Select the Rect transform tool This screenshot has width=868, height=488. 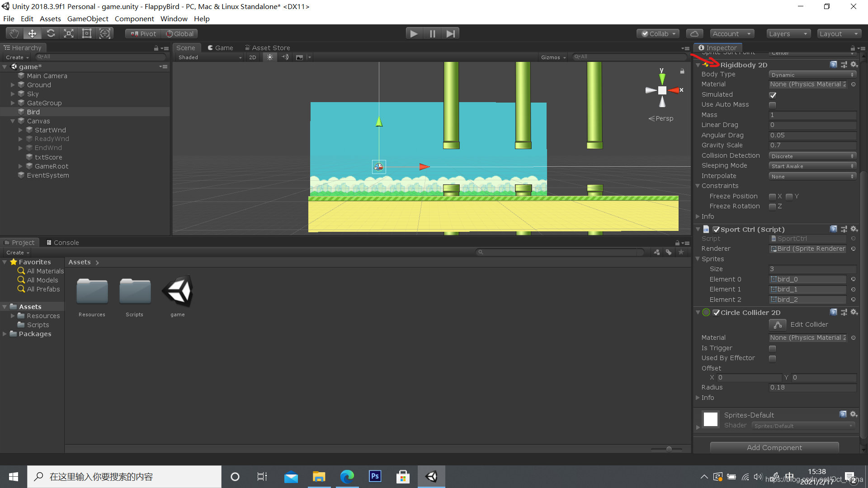click(x=87, y=33)
